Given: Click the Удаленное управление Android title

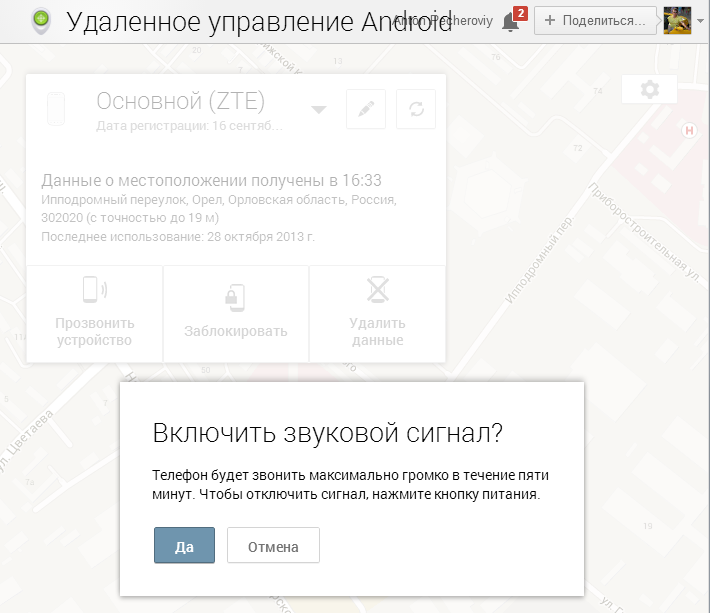Looking at the screenshot, I should (259, 22).
